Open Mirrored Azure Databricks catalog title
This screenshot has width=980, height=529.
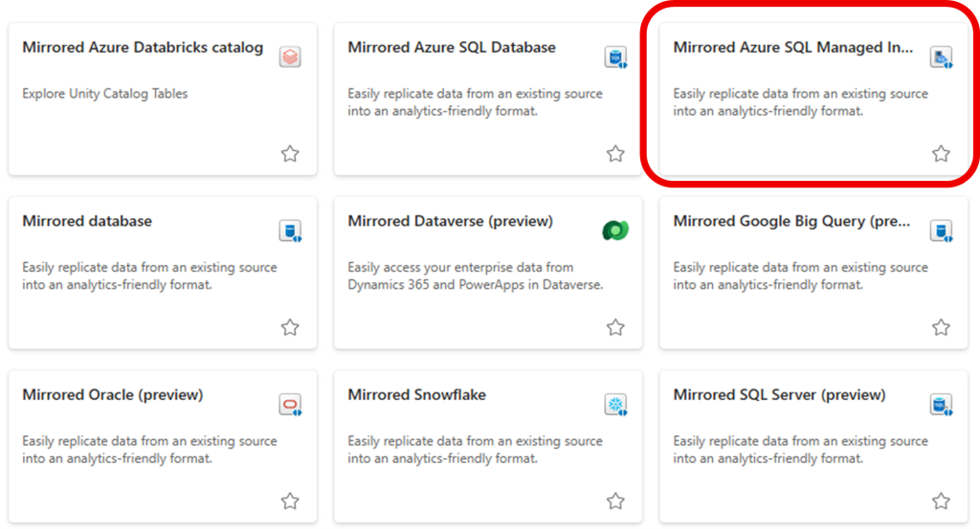143,48
